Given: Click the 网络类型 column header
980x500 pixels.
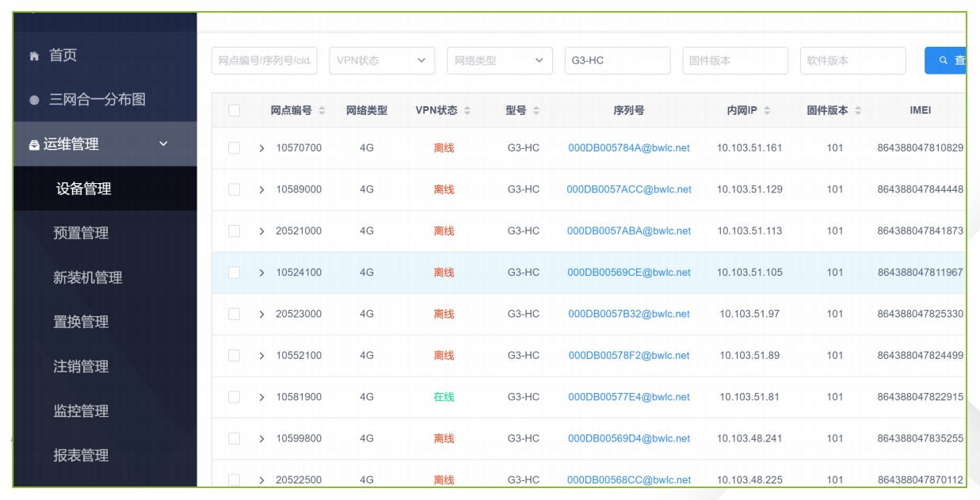Looking at the screenshot, I should tap(367, 110).
